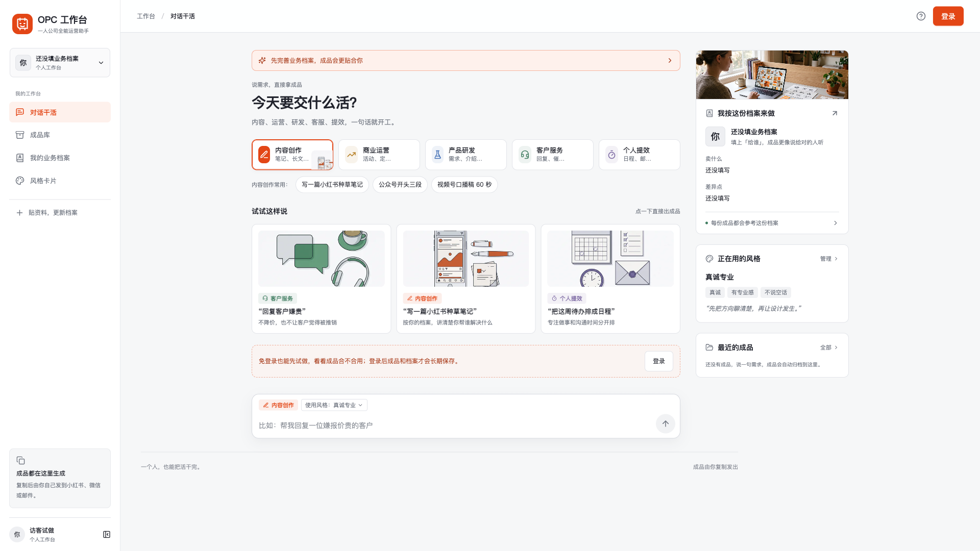Click the 真诚 style tag
The image size is (980, 551).
715,293
